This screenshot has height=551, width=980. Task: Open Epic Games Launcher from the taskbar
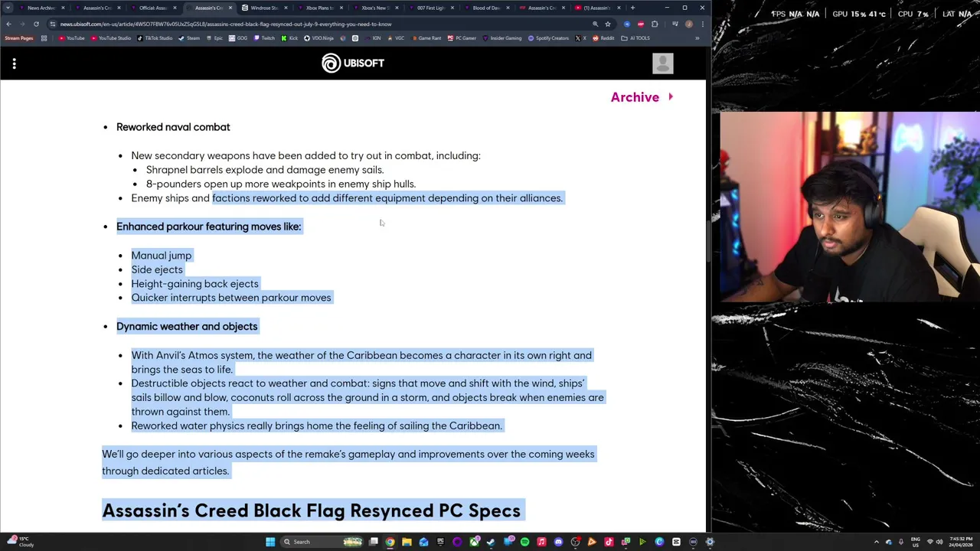point(440,542)
